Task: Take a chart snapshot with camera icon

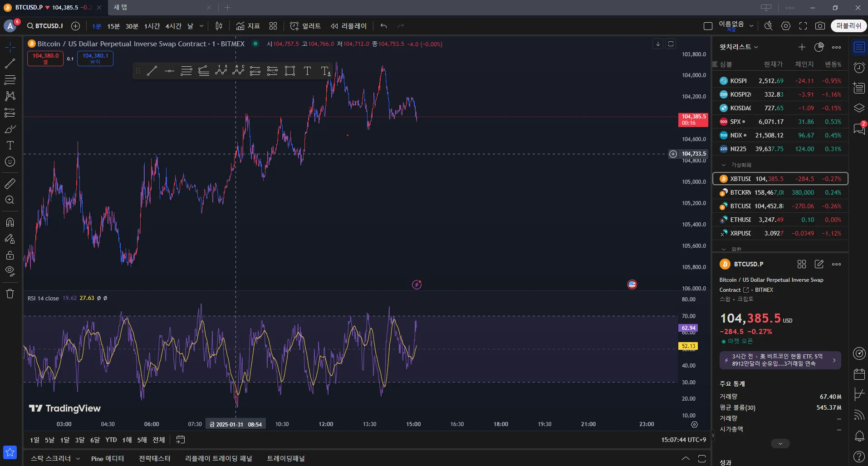Action: 820,26
